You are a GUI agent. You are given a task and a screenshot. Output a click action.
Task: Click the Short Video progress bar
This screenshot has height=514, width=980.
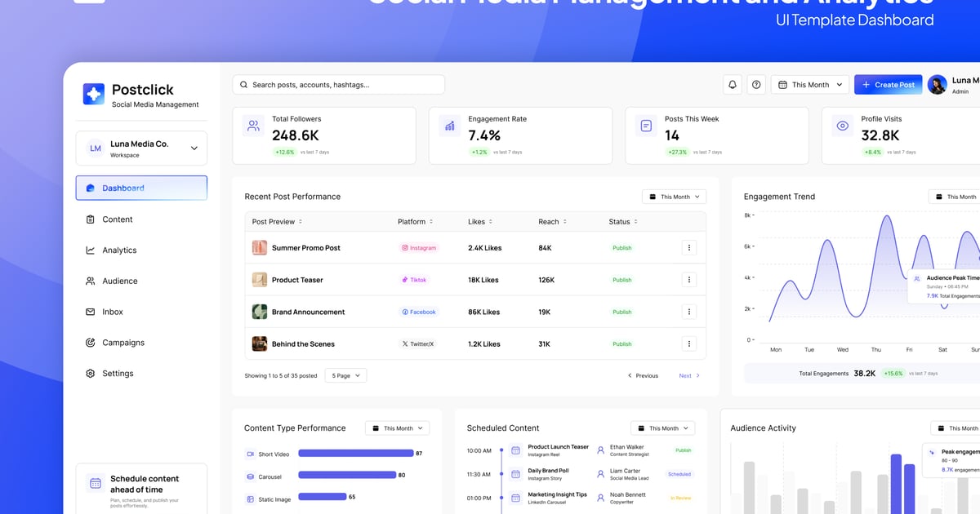coord(356,454)
